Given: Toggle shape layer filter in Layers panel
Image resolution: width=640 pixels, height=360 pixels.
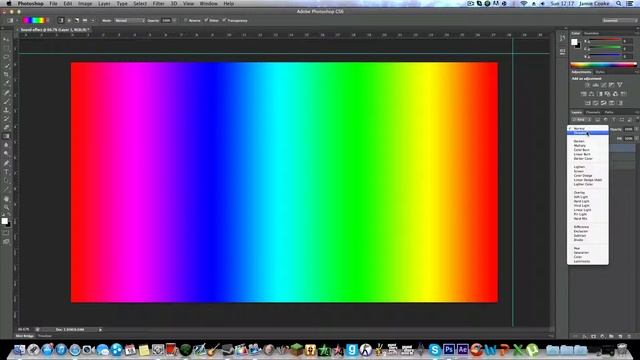Looking at the screenshot, I should (622, 120).
